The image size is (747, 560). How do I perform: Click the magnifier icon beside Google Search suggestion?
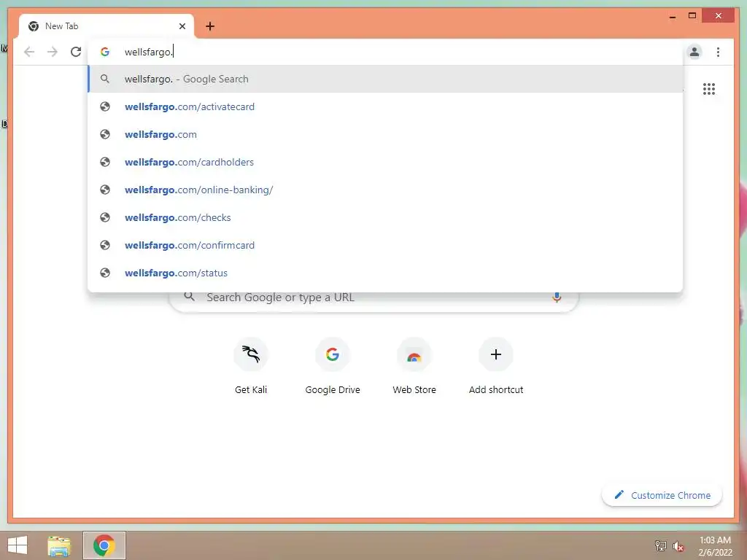[x=105, y=79]
